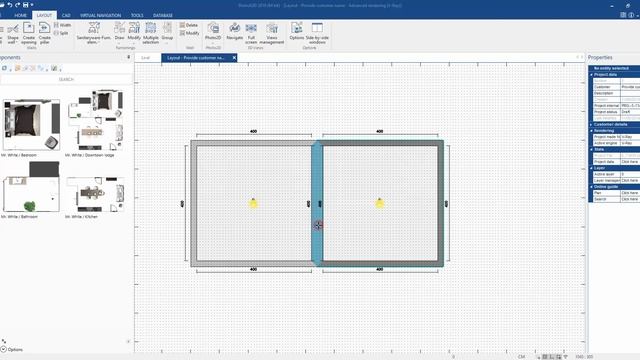Image resolution: width=640 pixels, height=360 pixels.
Task: Switch to the CAD ribbon tab
Action: 66,16
